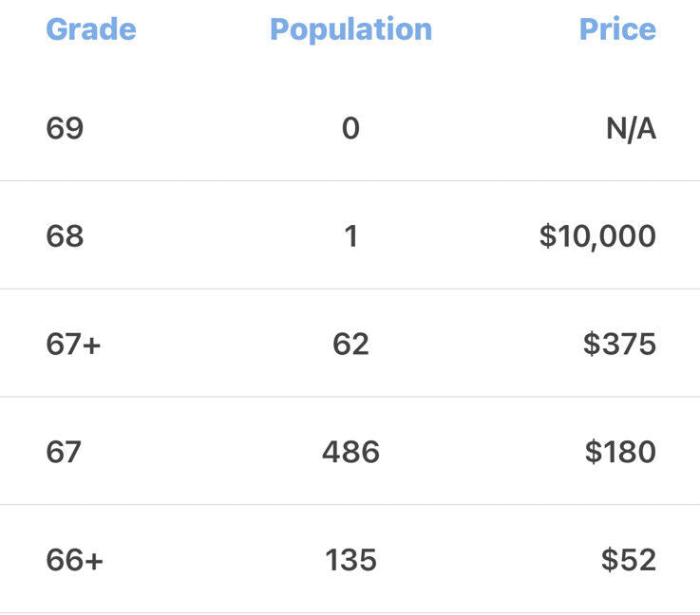This screenshot has height=615, width=700.
Task: Click population value 62
Action: coord(350,345)
